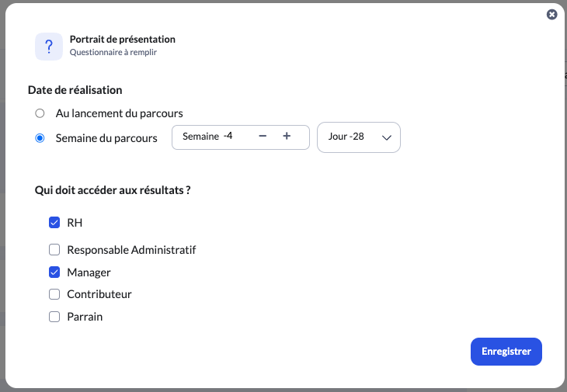Close the dialog with the X icon

pos(551,15)
